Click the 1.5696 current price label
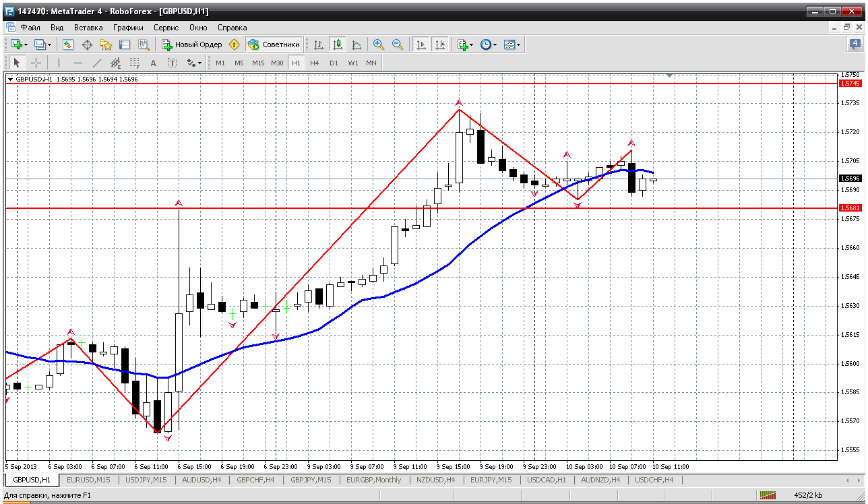This screenshot has height=504, width=868. coord(850,179)
